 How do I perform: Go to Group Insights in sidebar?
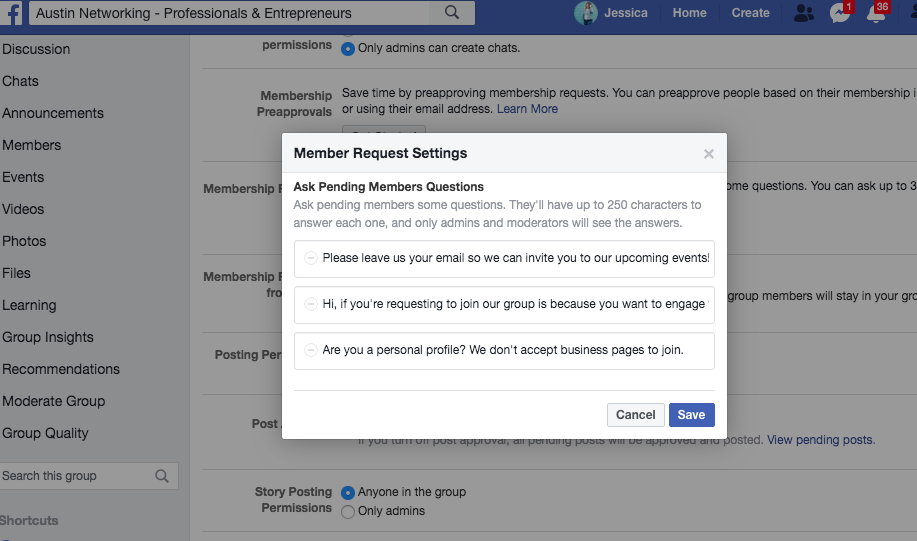pyautogui.click(x=48, y=337)
